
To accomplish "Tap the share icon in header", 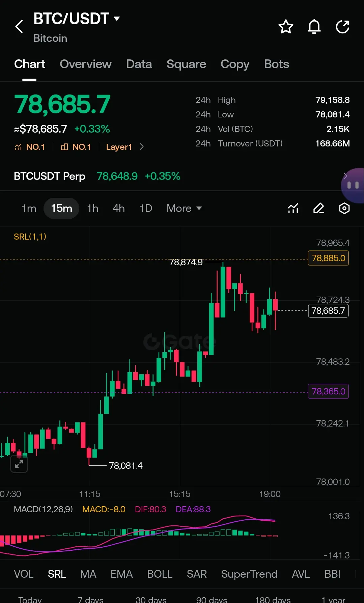I will point(342,27).
